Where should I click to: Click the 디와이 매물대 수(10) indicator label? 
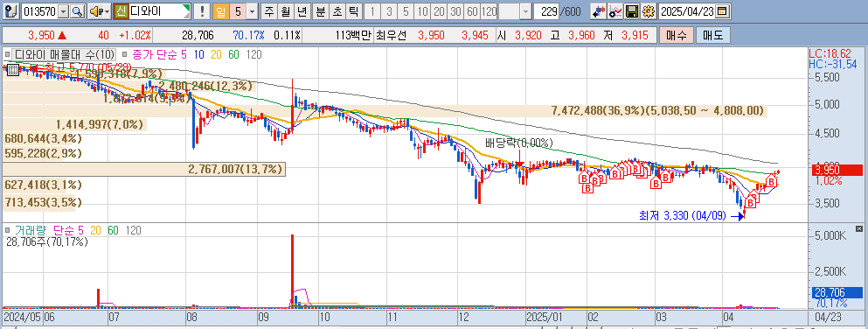click(x=64, y=54)
